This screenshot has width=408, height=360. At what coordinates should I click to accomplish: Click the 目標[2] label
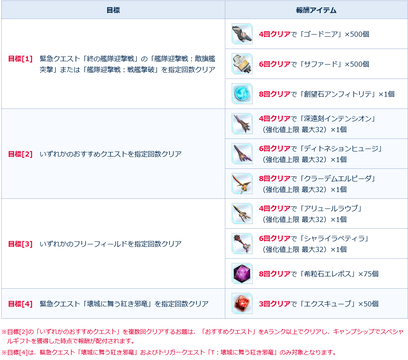(20, 154)
